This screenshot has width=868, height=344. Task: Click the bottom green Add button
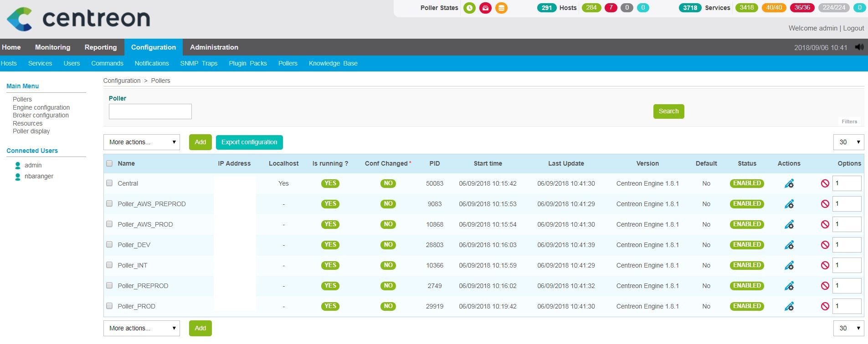pyautogui.click(x=200, y=328)
